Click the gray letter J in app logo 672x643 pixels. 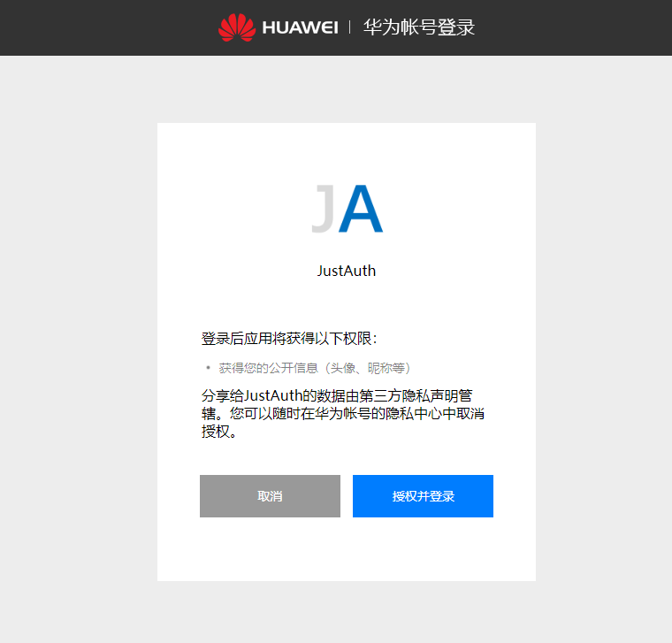pyautogui.click(x=324, y=209)
